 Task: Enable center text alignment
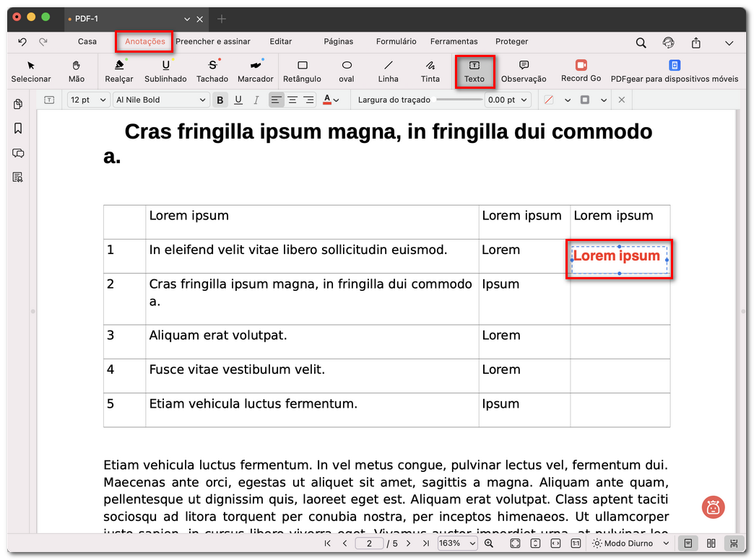click(x=292, y=100)
